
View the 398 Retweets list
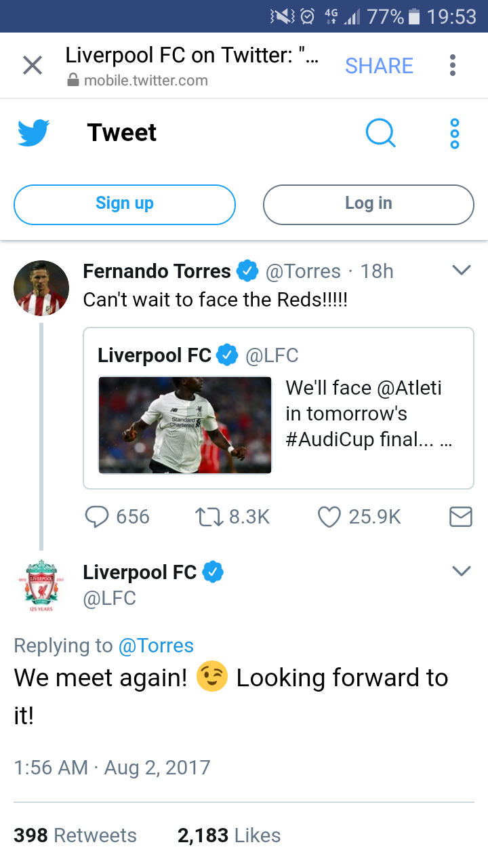point(75,835)
